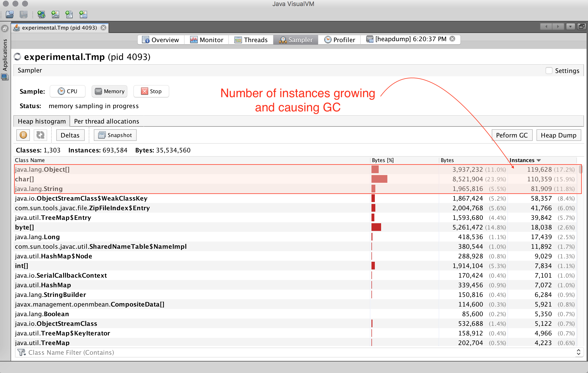
Task: Switch to the Profiler tab
Action: 339,39
